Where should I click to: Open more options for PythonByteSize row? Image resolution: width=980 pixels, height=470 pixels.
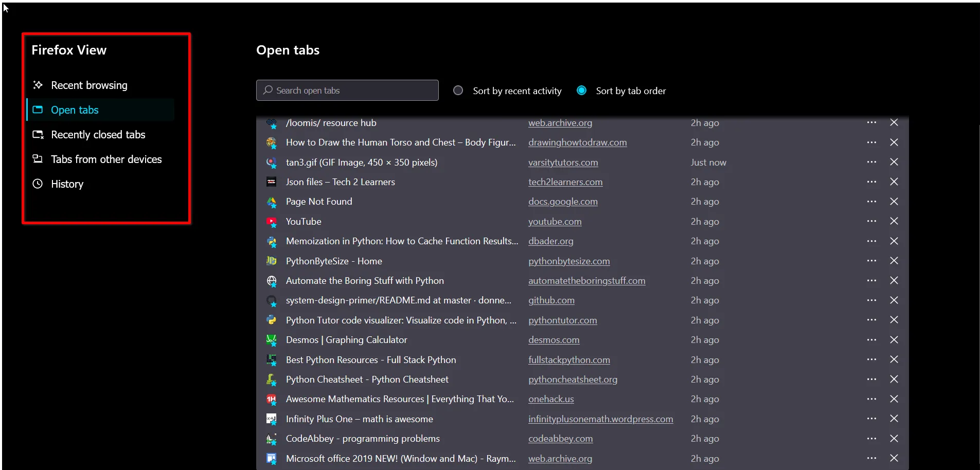pos(871,261)
